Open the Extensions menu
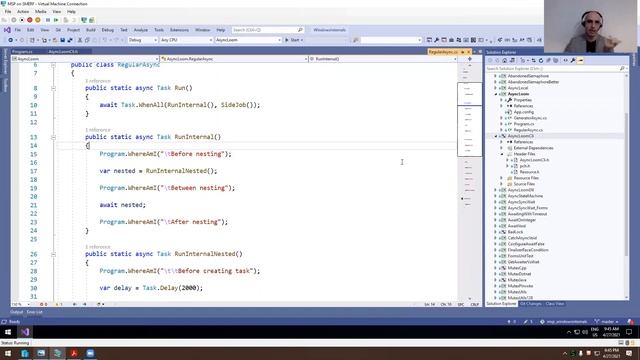640x360 pixels. [179, 30]
